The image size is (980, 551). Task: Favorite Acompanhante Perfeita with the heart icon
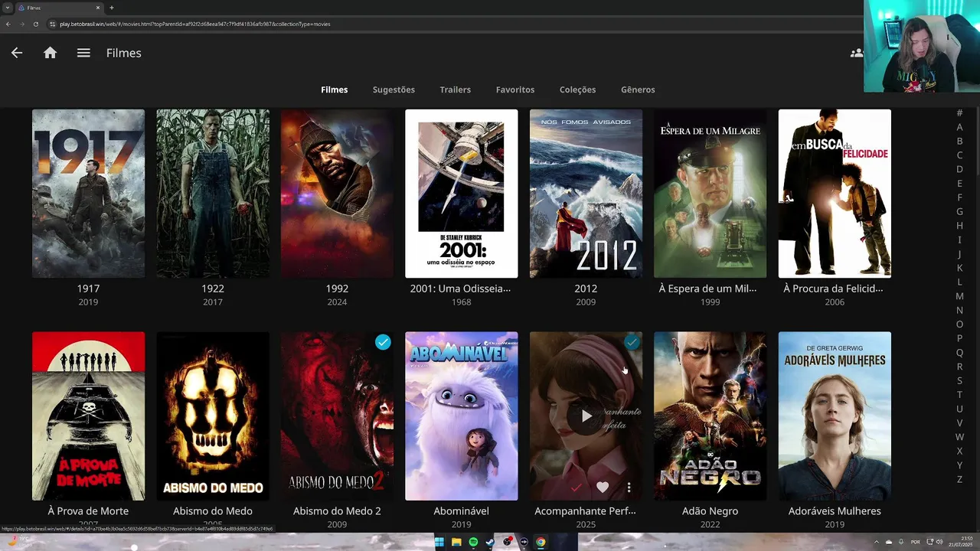(603, 487)
